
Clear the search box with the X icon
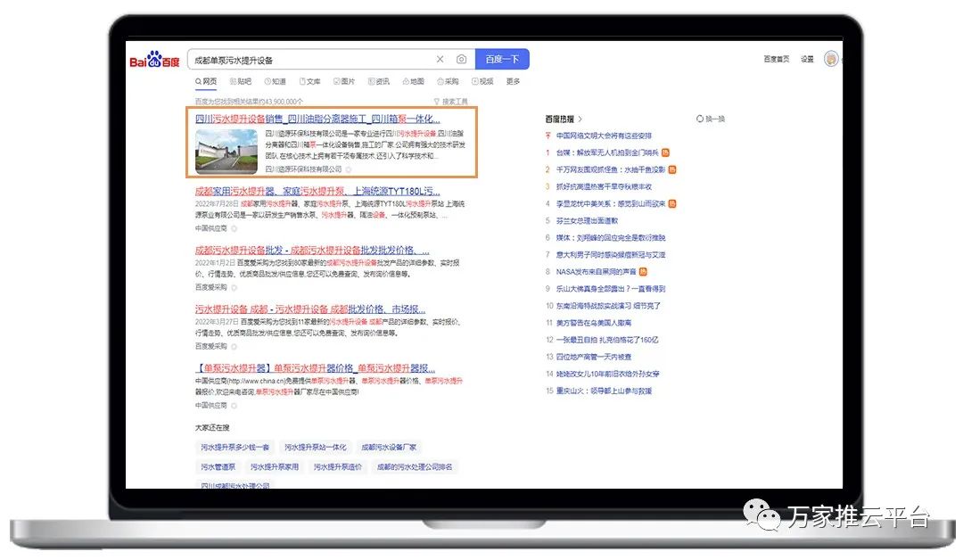click(440, 60)
